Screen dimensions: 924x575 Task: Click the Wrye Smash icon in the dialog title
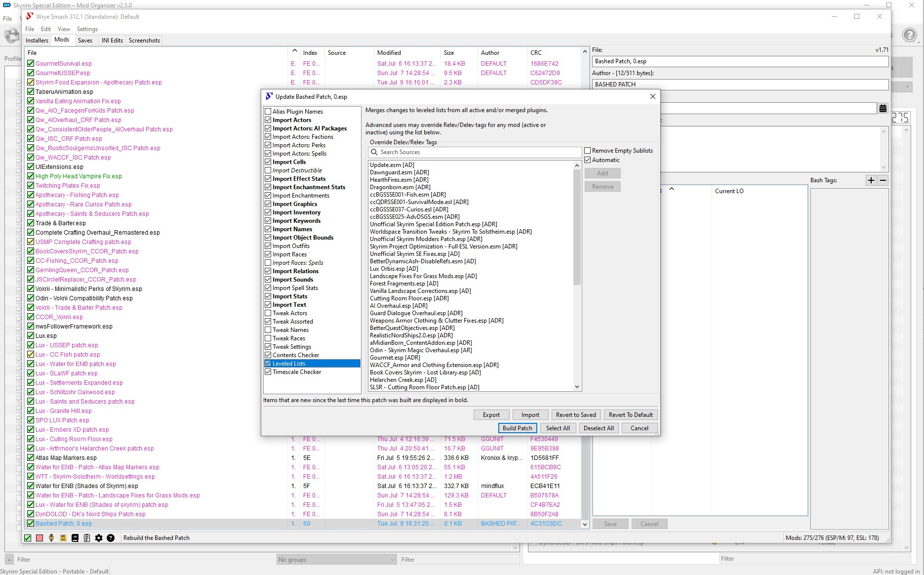click(269, 96)
